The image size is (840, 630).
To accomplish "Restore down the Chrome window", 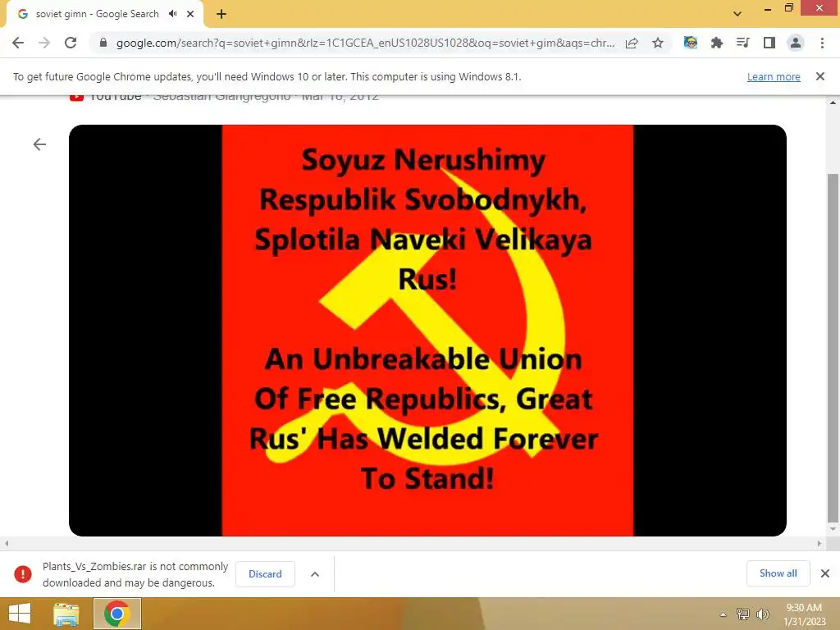I will coord(788,7).
